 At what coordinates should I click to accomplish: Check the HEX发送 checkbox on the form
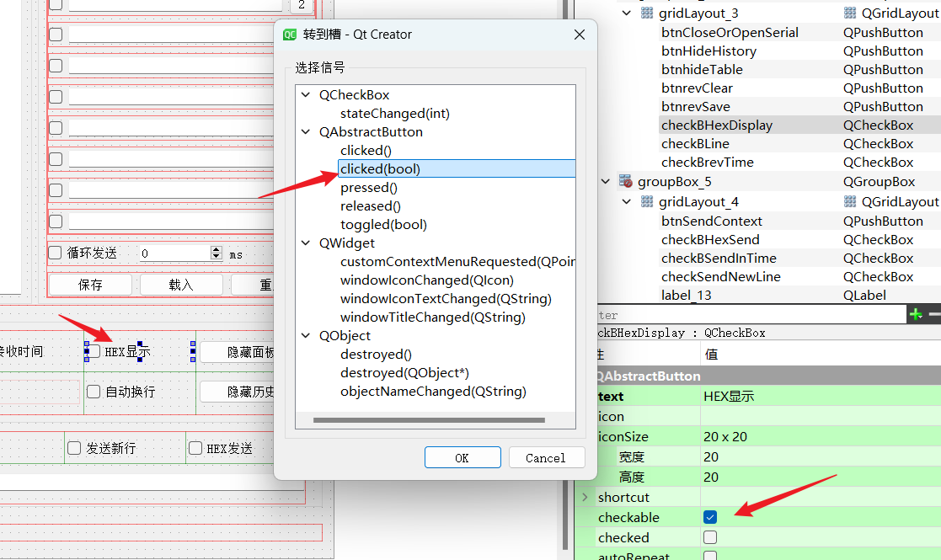click(195, 448)
